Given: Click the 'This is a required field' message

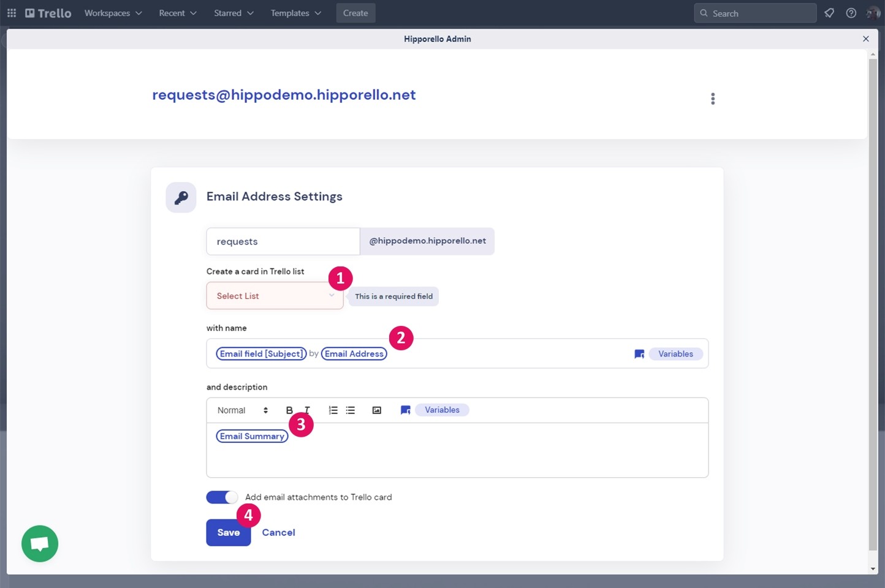Looking at the screenshot, I should [393, 296].
